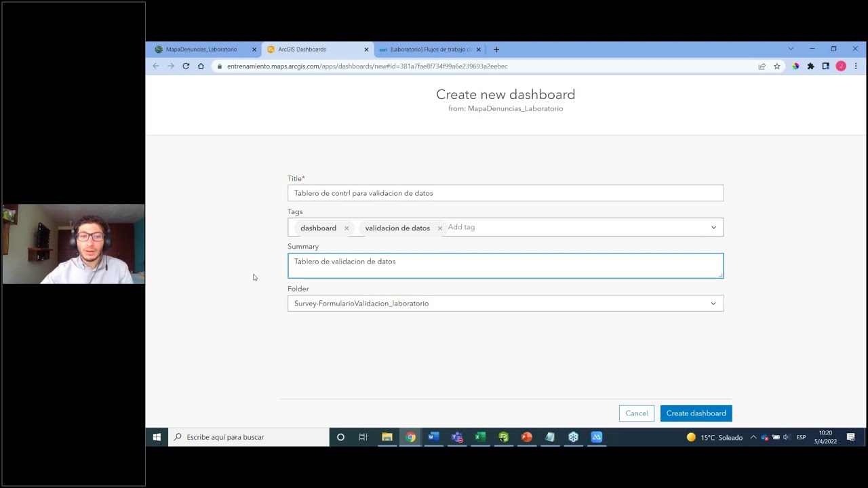Switch to the MapaDenuncias_Laboratorio tab
This screenshot has width=868, height=488.
point(206,49)
